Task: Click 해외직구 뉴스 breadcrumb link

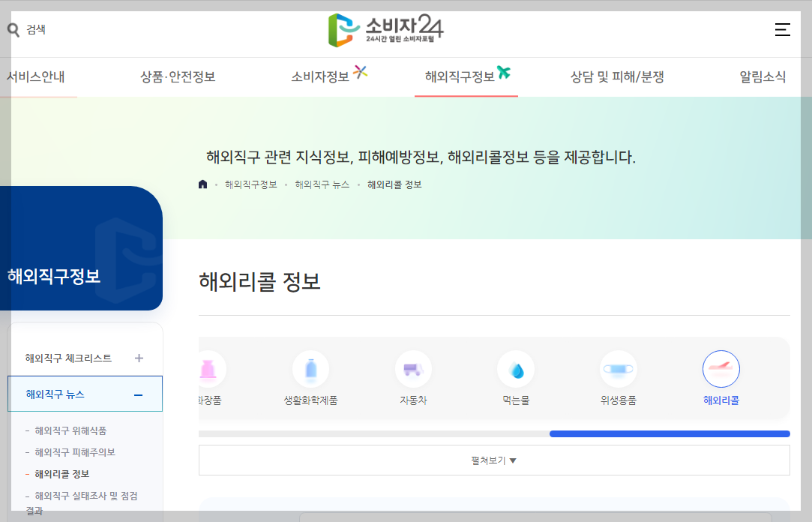Action: [322, 184]
